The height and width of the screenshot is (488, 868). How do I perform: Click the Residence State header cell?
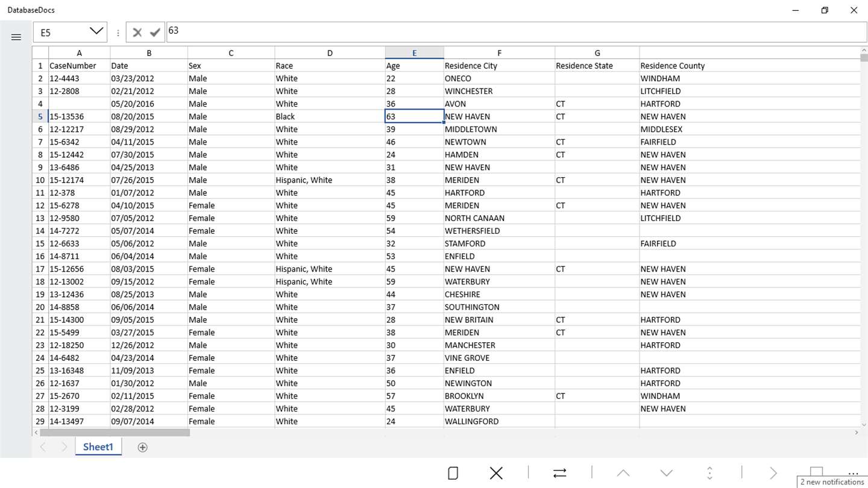(597, 66)
